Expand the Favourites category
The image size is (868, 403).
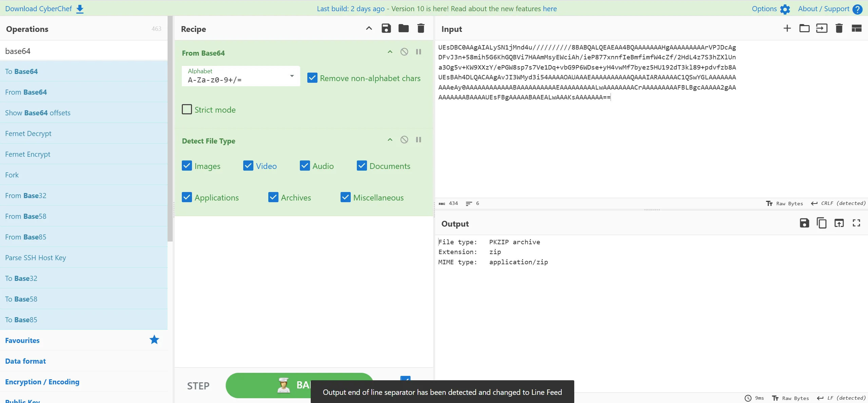[22, 340]
